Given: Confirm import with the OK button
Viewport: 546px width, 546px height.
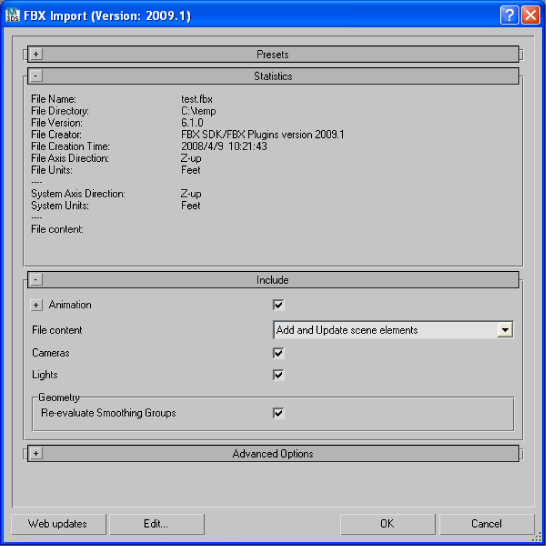Looking at the screenshot, I should pyautogui.click(x=388, y=524).
